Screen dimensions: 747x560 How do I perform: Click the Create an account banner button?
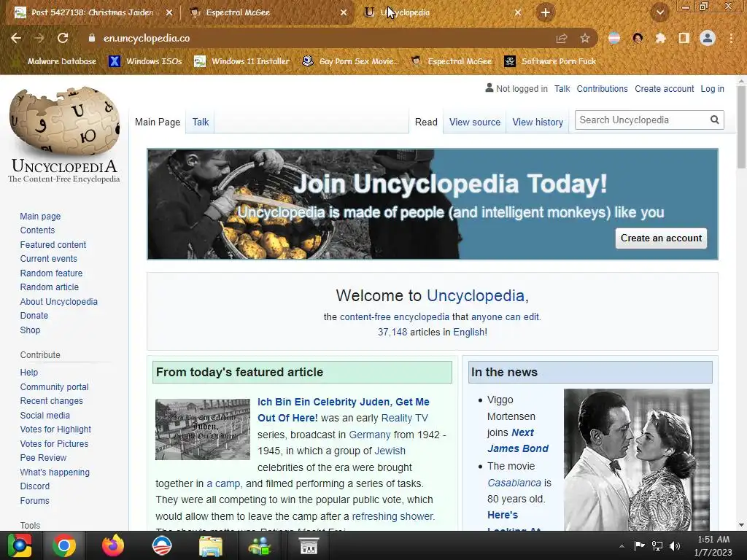(661, 238)
